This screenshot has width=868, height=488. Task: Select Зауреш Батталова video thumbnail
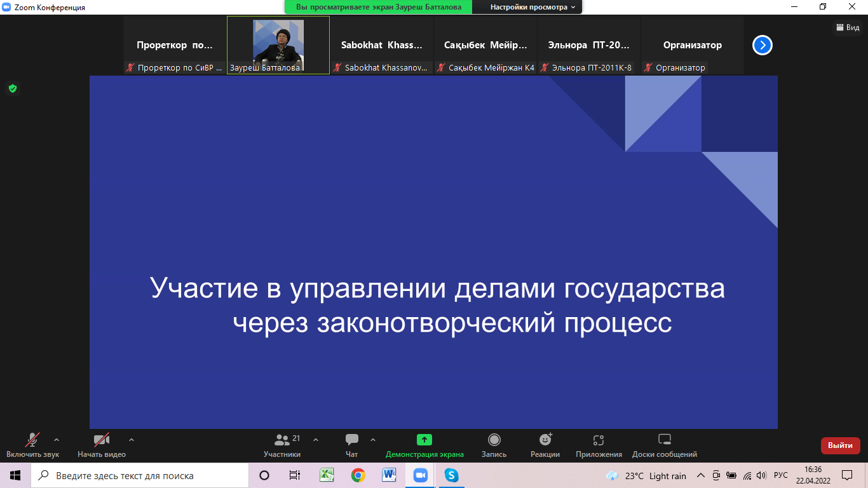click(278, 45)
